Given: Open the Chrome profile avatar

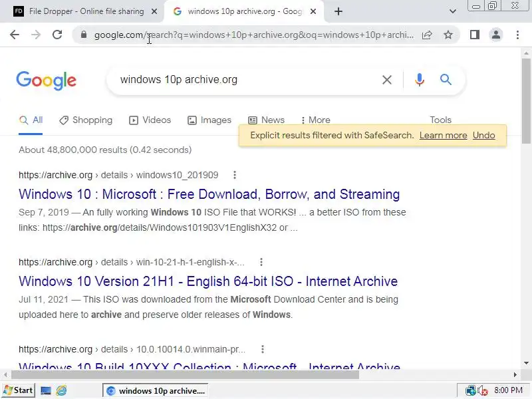Looking at the screenshot, I should pos(495,35).
